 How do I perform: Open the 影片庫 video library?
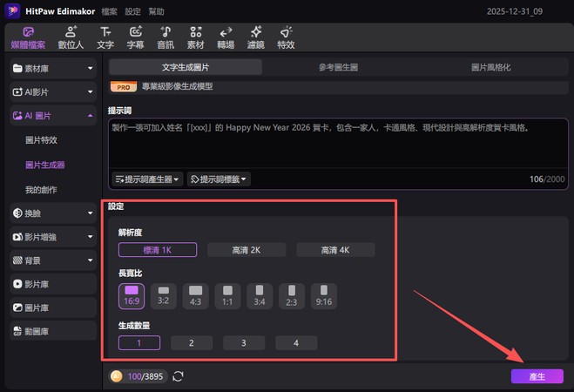53,284
